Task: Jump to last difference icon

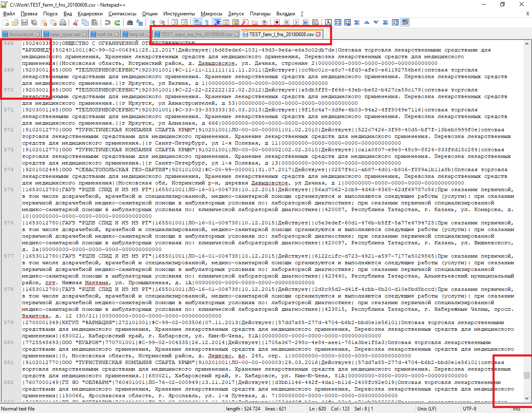Action: (386, 22)
